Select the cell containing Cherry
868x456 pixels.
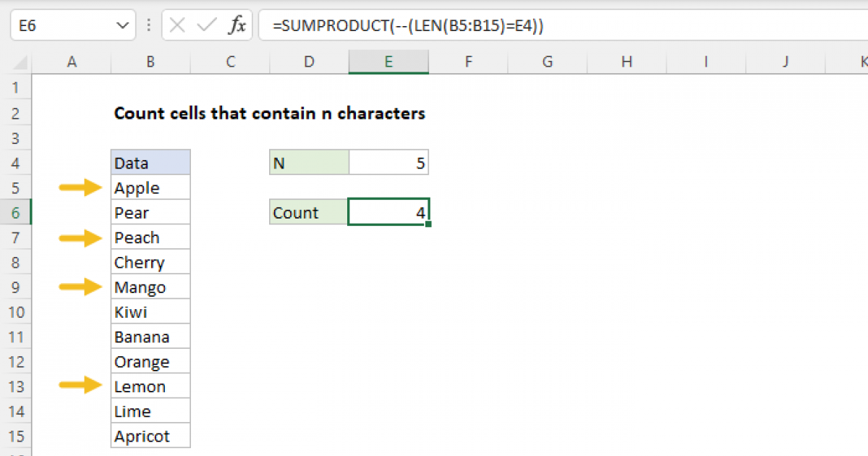(150, 261)
